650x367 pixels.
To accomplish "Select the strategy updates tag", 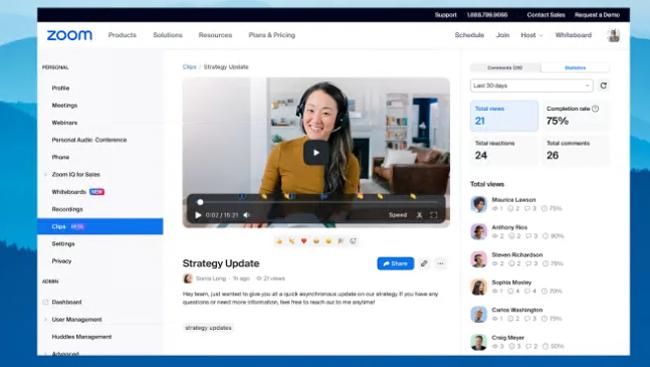I will coord(208,328).
